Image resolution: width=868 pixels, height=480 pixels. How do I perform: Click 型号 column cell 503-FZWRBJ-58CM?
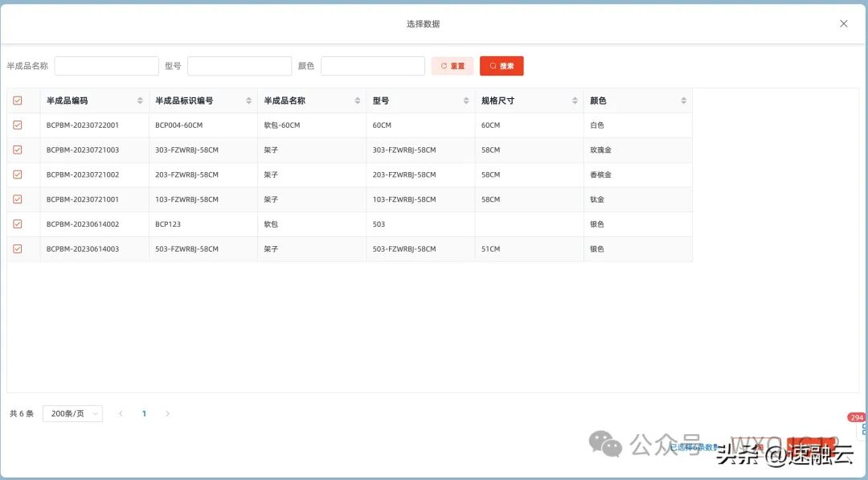(404, 248)
